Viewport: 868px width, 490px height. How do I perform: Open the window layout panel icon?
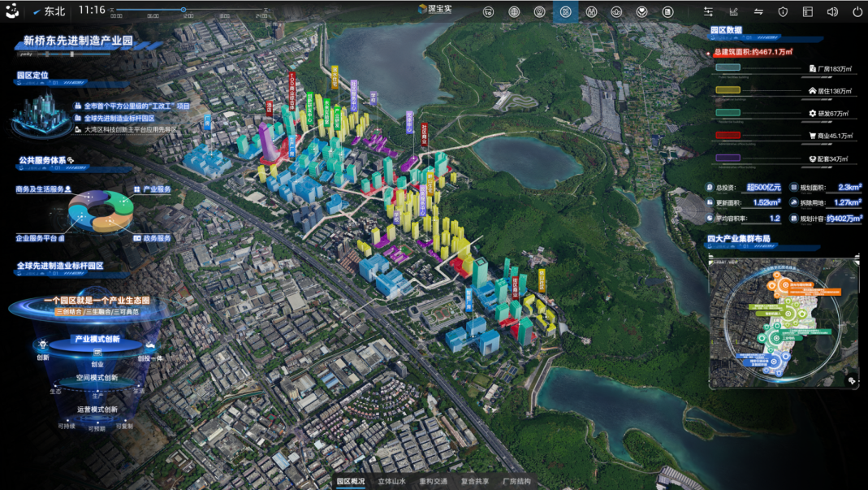coord(807,12)
